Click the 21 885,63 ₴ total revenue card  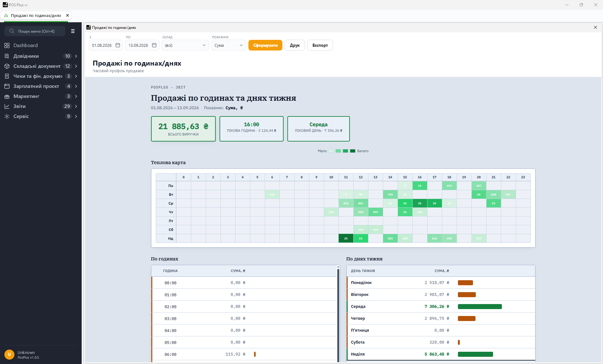click(x=183, y=129)
